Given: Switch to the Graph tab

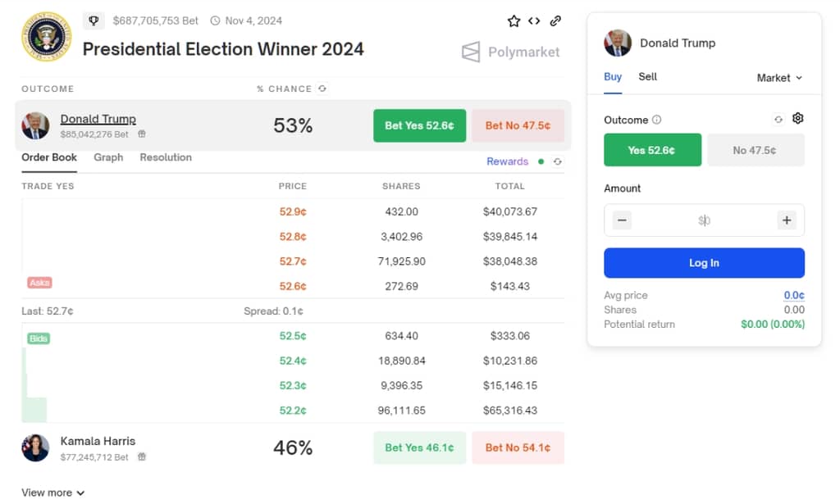Looking at the screenshot, I should (x=108, y=157).
